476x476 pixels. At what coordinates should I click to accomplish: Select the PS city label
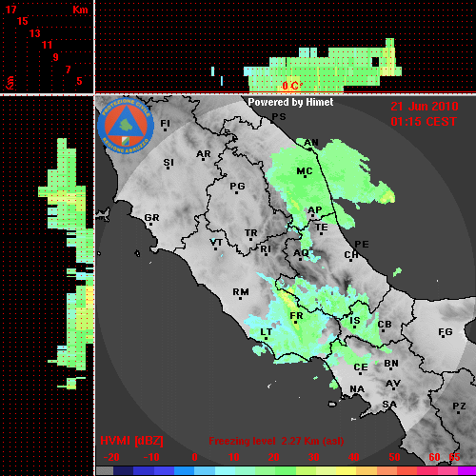pos(279,117)
